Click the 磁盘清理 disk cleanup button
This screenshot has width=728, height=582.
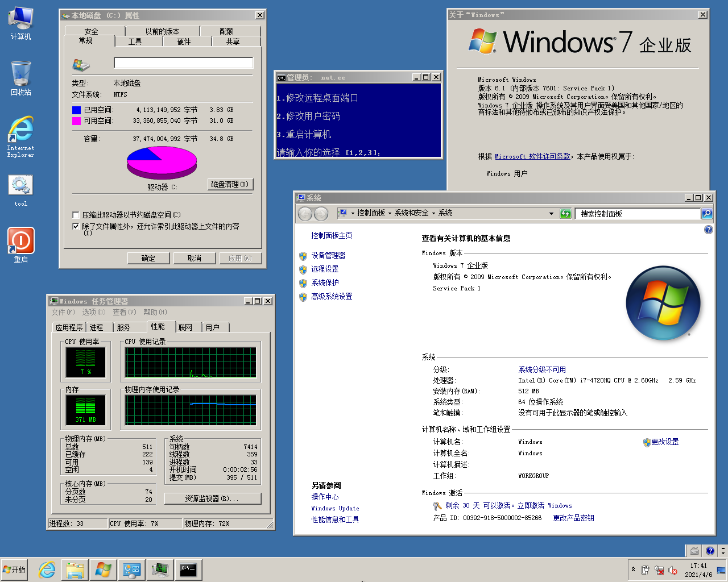(x=230, y=184)
